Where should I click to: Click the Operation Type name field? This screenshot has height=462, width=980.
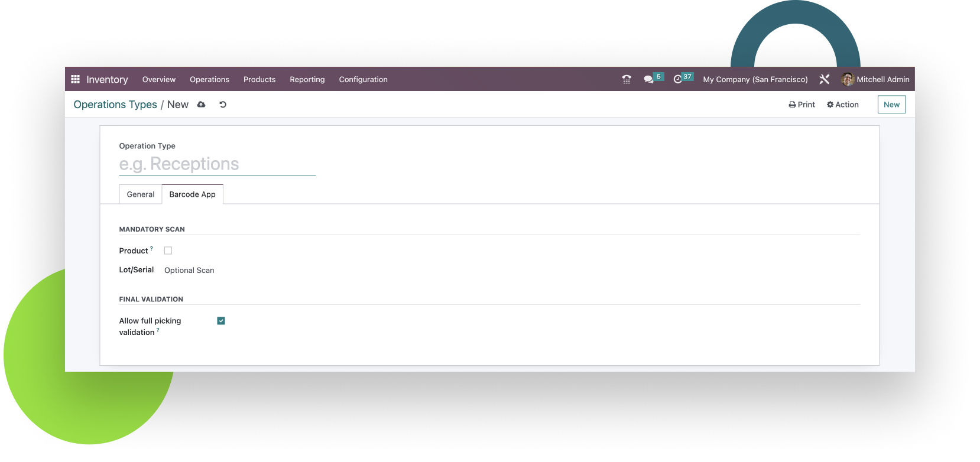coord(217,164)
